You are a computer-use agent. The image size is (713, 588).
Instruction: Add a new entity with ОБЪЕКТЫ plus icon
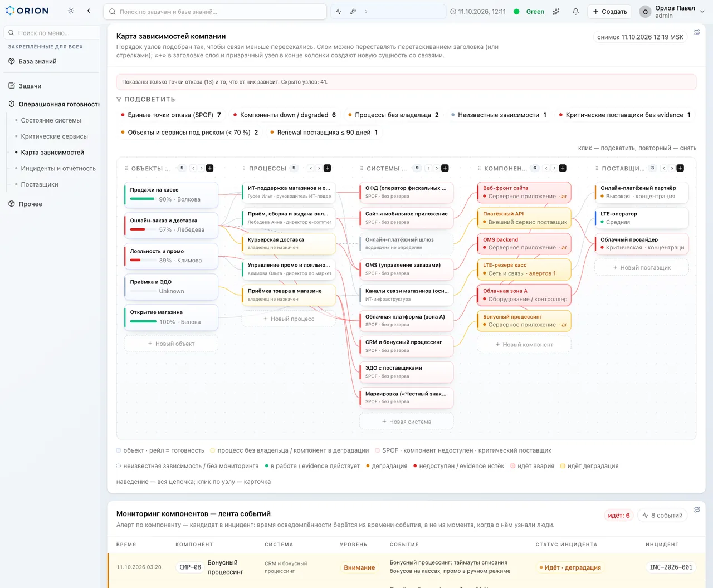(x=209, y=168)
